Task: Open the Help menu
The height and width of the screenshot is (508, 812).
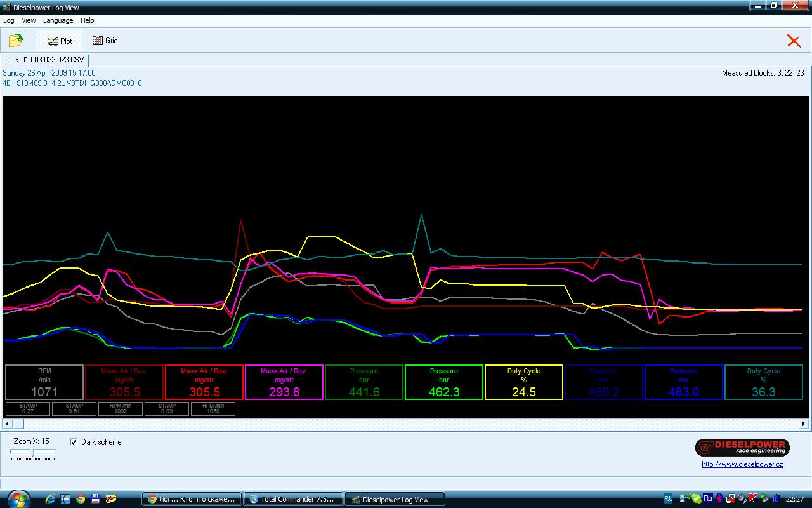Action: coord(88,20)
